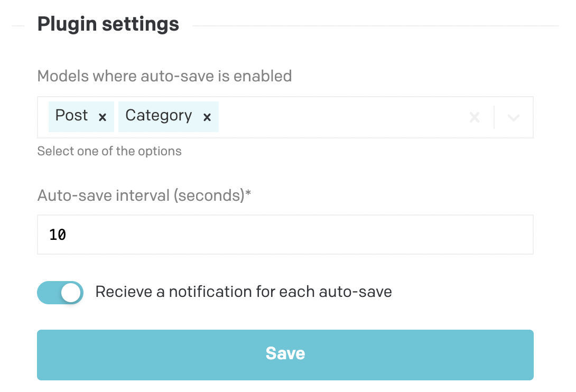Screen dimensions: 576x392
Task: Click the horizontal divider right of Plugin settings
Action: pyautogui.click(x=375, y=25)
